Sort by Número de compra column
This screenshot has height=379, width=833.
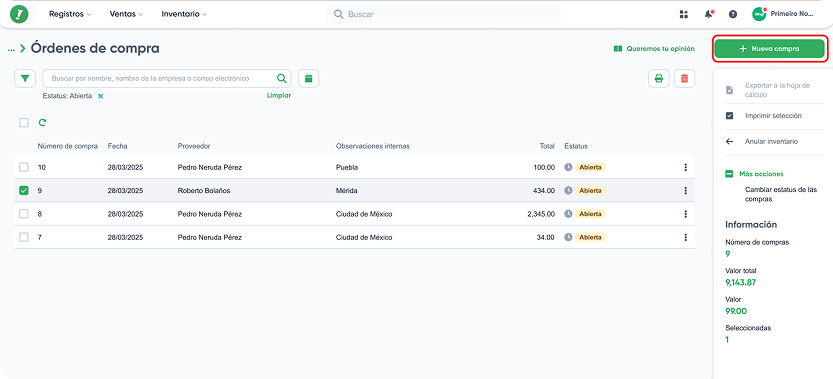pos(67,146)
